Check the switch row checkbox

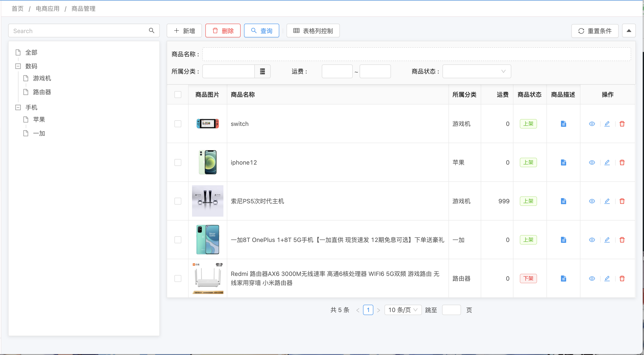(178, 124)
